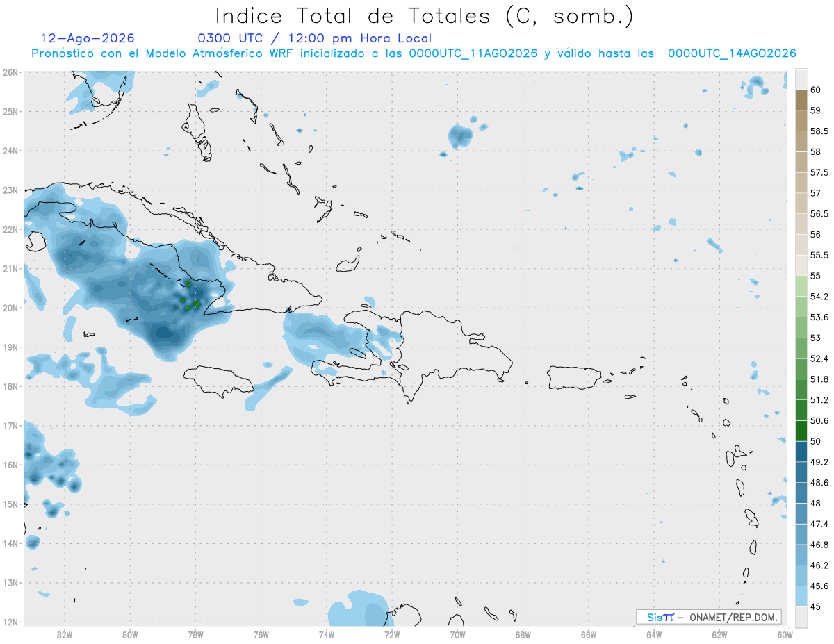Click latitude label "17N"
This screenshot has width=834, height=644.
[10, 426]
